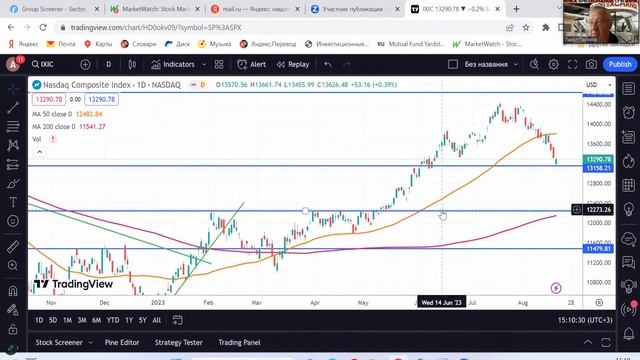The height and width of the screenshot is (360, 640).
Task: Open the forecasting and measurement tools
Action: [x=13, y=164]
